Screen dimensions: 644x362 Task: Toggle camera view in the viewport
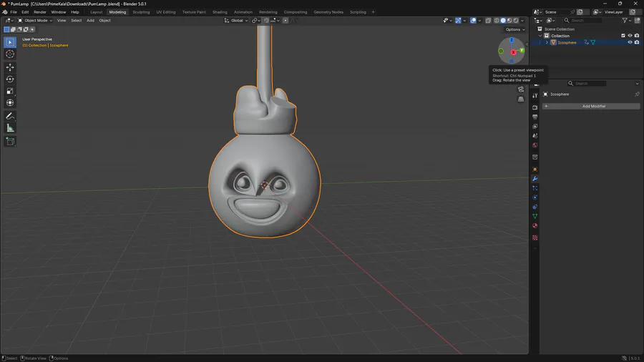[521, 89]
